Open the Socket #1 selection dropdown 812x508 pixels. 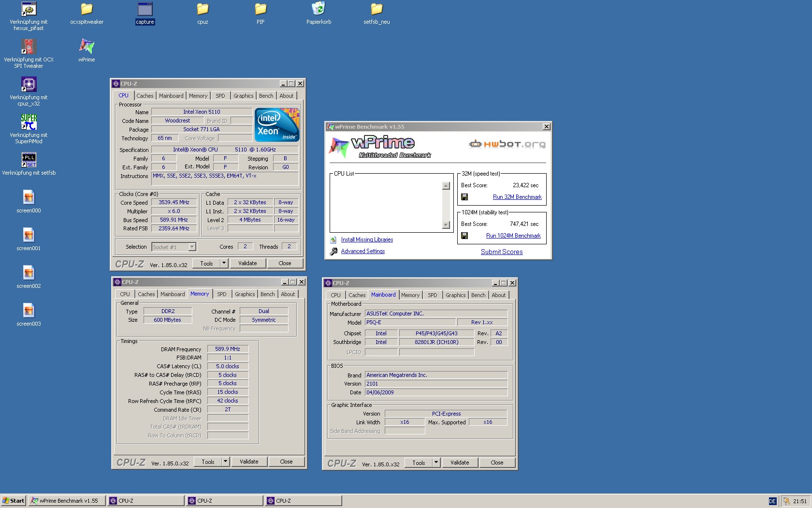tap(192, 247)
